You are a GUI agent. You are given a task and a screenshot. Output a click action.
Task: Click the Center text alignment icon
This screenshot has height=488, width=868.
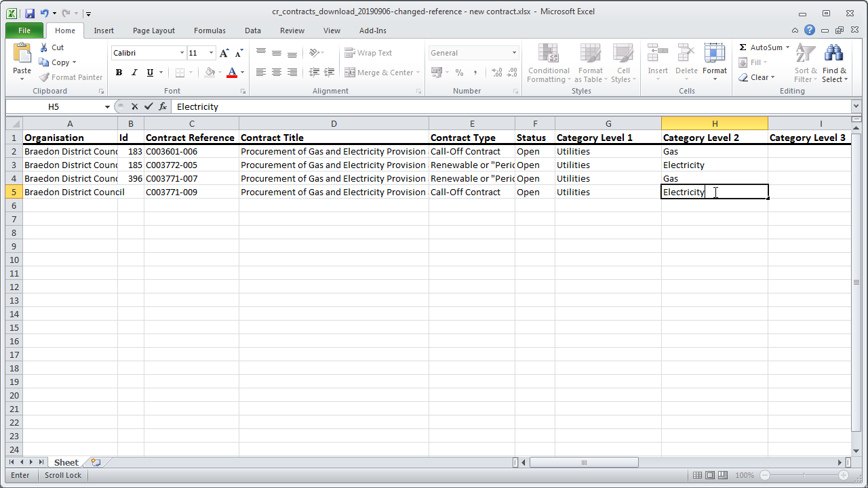coord(277,73)
